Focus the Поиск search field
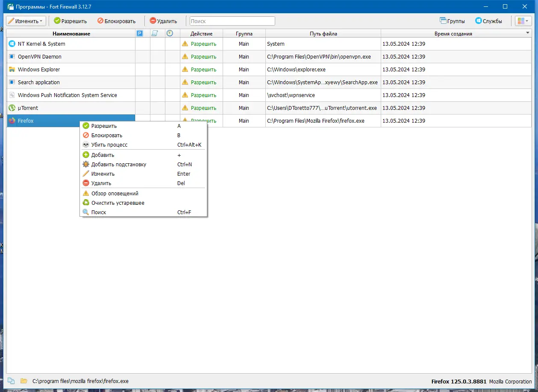Screen dimensions: 538x392 point(232,21)
